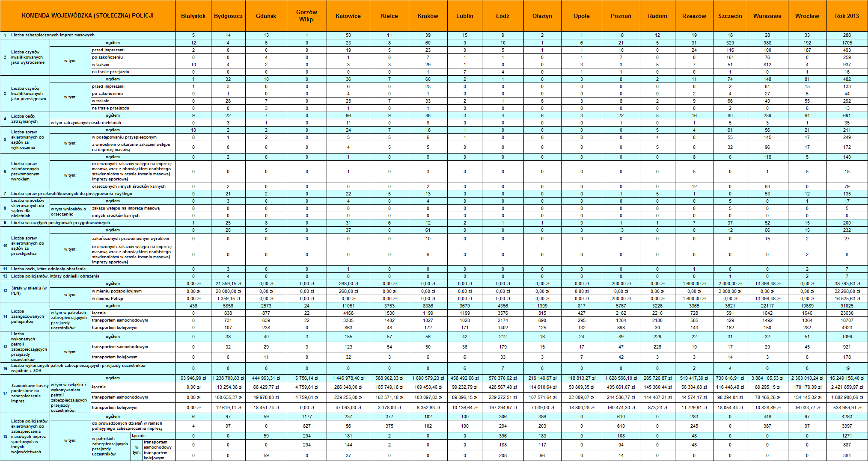
Task: Click Łódź cost cell '570 370,62 zł'
Action: 502,378
